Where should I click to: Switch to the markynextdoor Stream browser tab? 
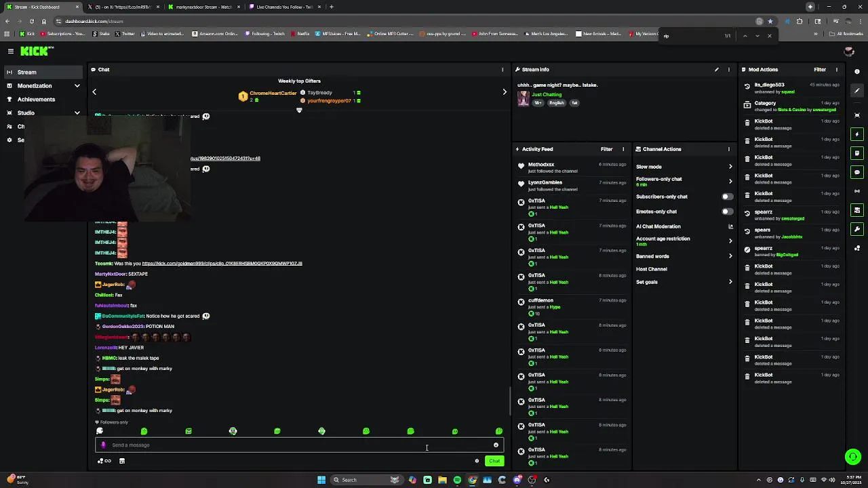pos(203,7)
